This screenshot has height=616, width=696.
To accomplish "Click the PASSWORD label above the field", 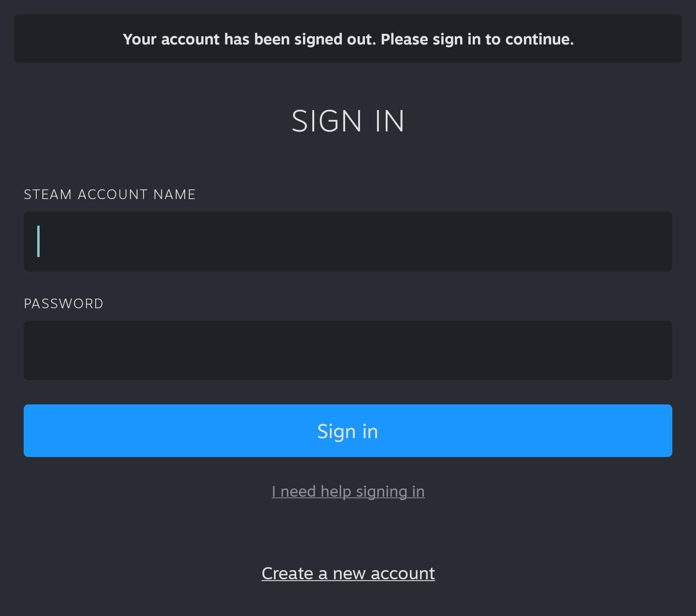I will click(x=63, y=303).
